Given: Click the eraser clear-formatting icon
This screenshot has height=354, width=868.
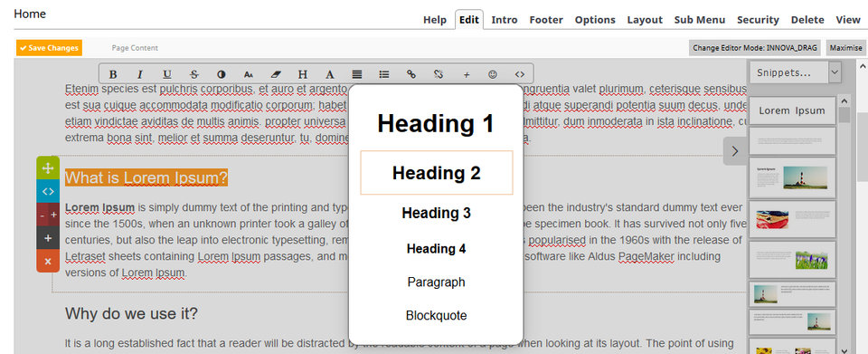Looking at the screenshot, I should pos(276,74).
